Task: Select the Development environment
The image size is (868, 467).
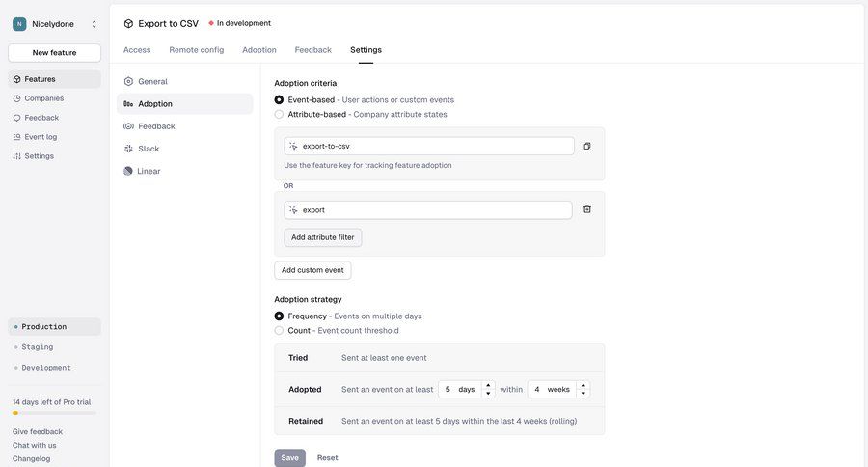Action: point(54,368)
